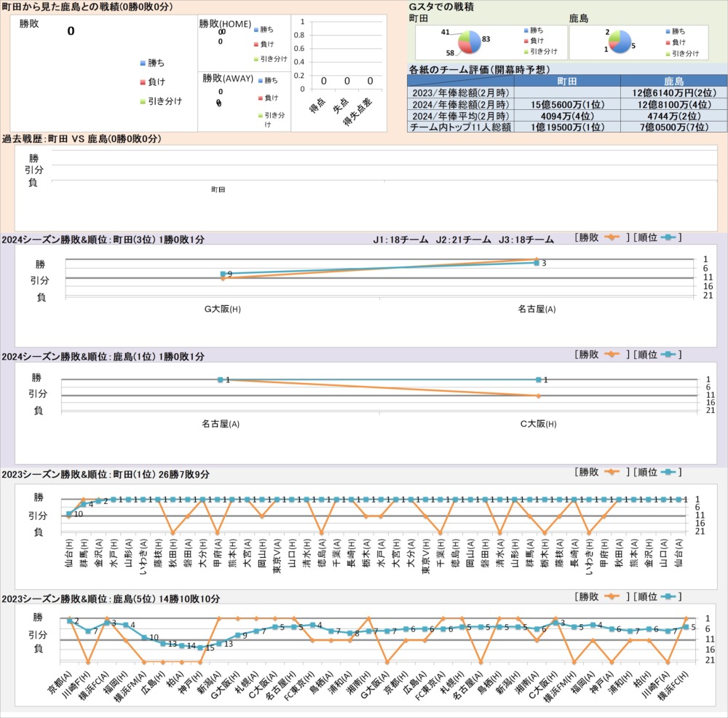Image resolution: width=728 pixels, height=718 pixels.
Task: Click rank marker 9 at G大阪(H) in 町田 chart
Action: pos(223,274)
